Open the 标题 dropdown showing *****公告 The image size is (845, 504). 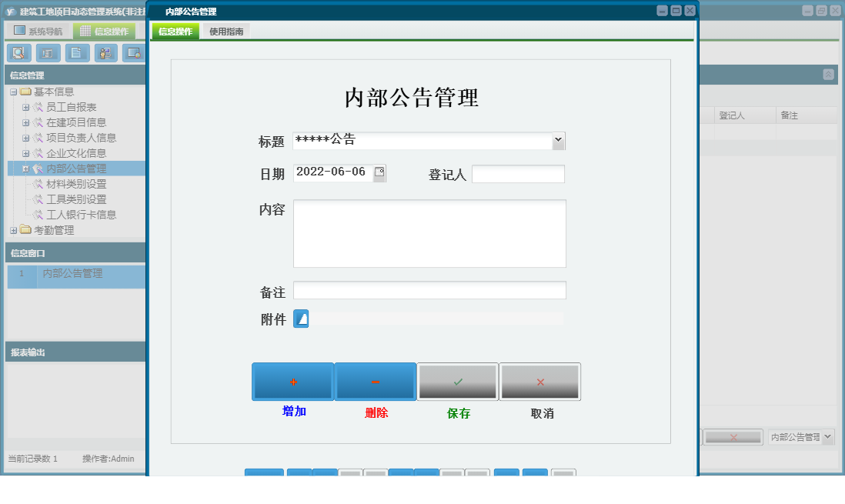[x=557, y=140]
